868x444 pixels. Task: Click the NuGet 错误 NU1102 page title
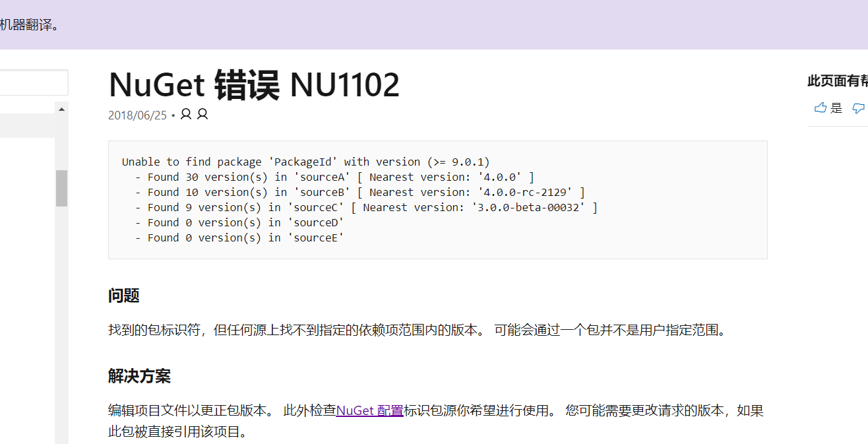[x=254, y=85]
